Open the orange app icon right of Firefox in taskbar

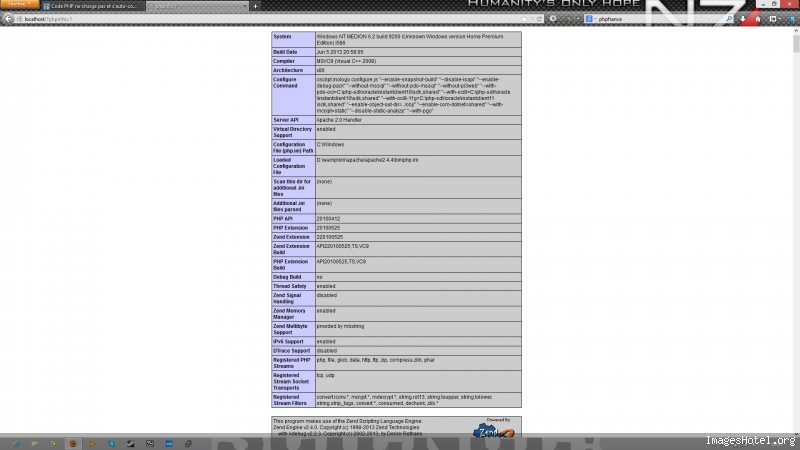pyautogui.click(x=92, y=444)
